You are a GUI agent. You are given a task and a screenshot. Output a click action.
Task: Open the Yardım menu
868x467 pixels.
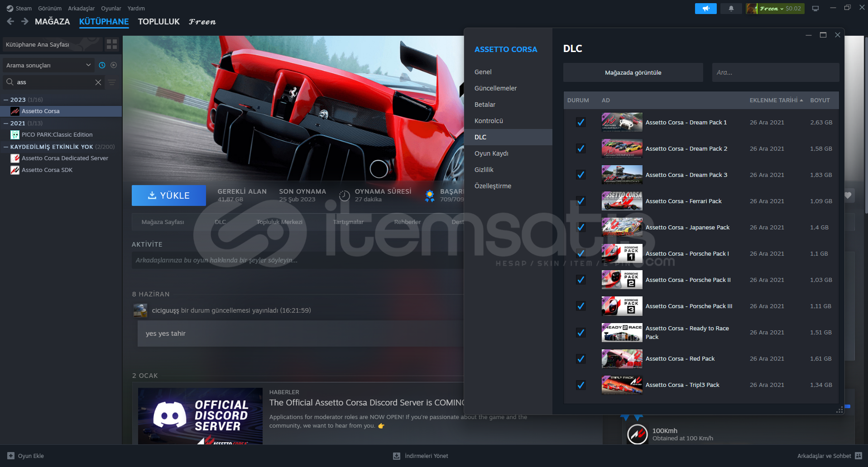point(136,8)
